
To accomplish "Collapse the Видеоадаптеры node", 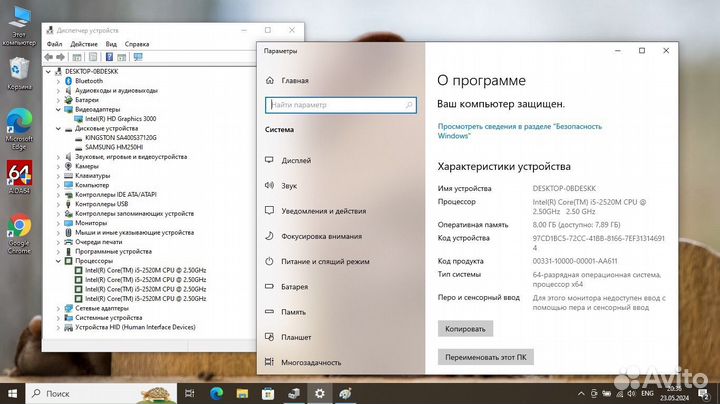I will [x=58, y=109].
